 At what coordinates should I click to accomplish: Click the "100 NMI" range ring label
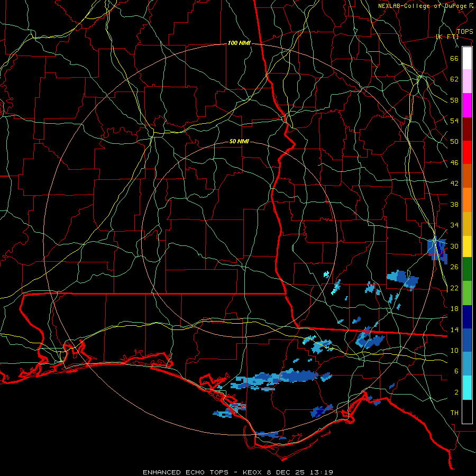pyautogui.click(x=239, y=43)
